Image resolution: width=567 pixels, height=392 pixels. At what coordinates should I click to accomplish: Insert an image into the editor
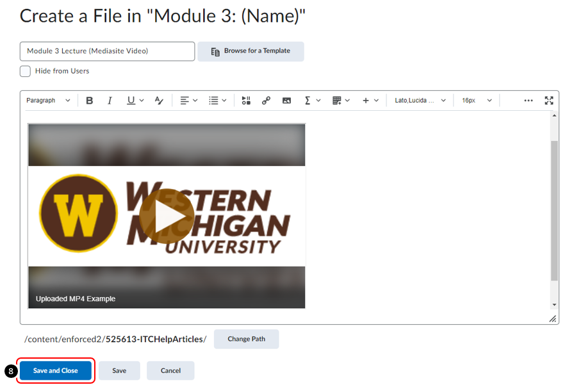pyautogui.click(x=286, y=100)
